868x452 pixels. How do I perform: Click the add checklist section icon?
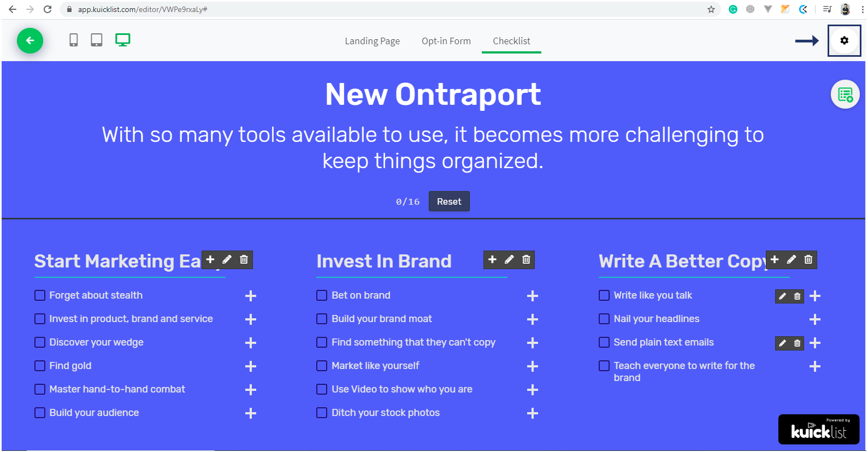click(846, 94)
